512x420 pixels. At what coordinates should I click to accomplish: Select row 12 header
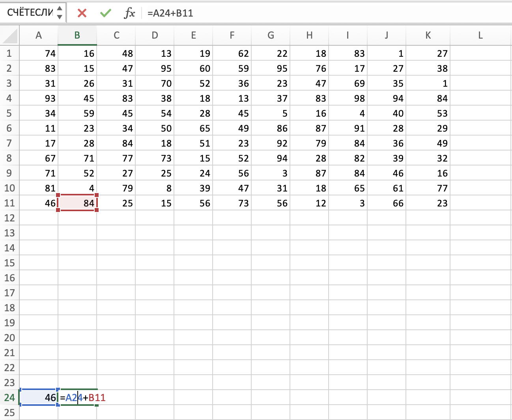[9, 218]
